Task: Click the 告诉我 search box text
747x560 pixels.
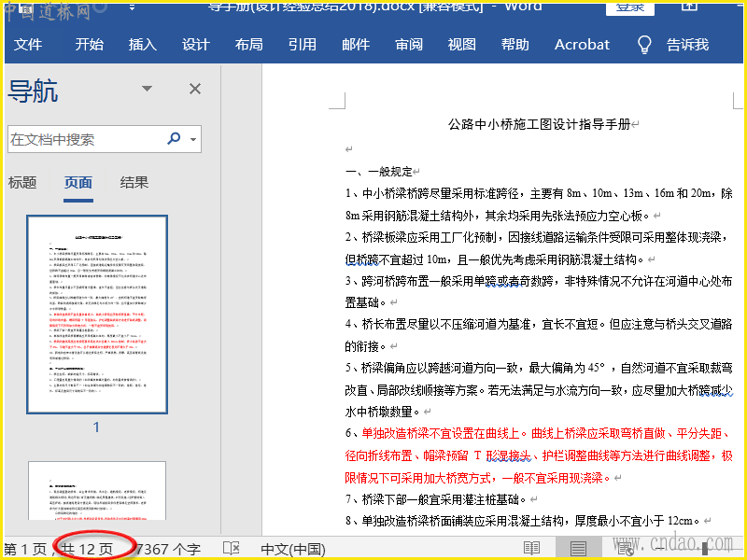Action: pos(687,44)
